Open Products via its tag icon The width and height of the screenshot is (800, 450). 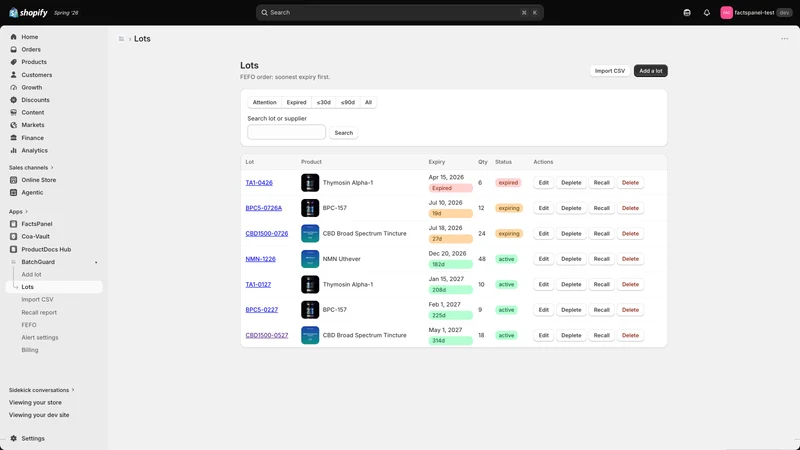point(14,62)
